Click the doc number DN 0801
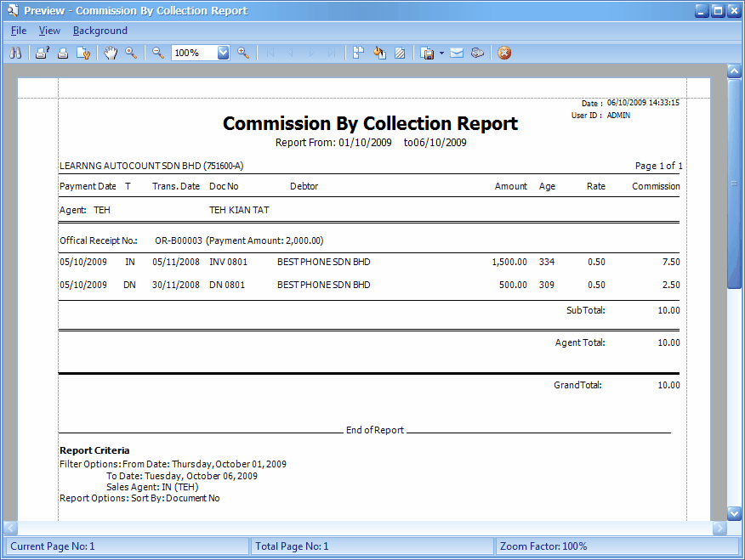745x560 pixels. tap(227, 285)
